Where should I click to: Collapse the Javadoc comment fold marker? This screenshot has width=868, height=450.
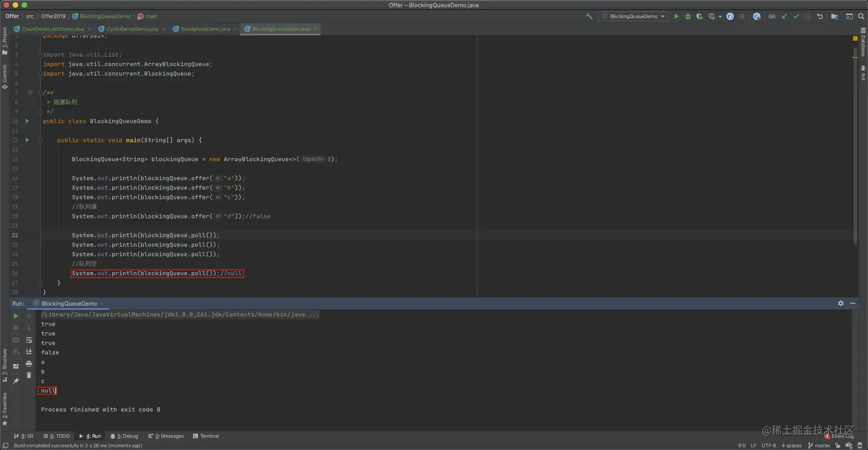40,93
